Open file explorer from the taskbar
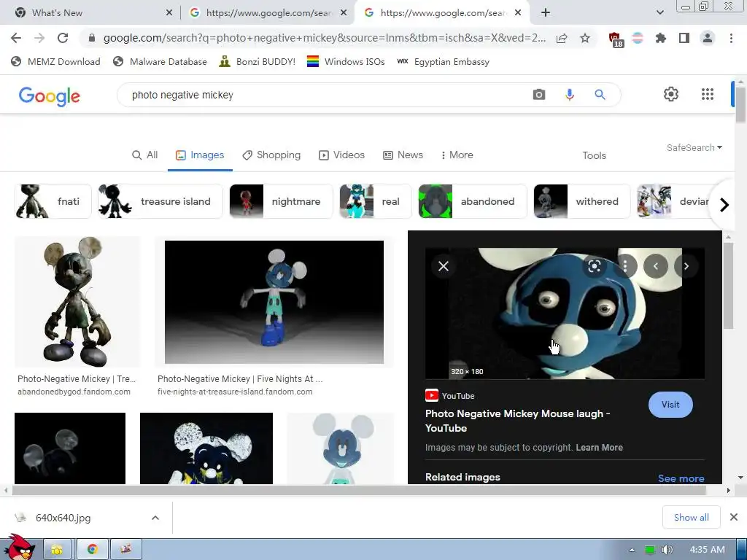Image resolution: width=747 pixels, height=560 pixels. pyautogui.click(x=57, y=550)
